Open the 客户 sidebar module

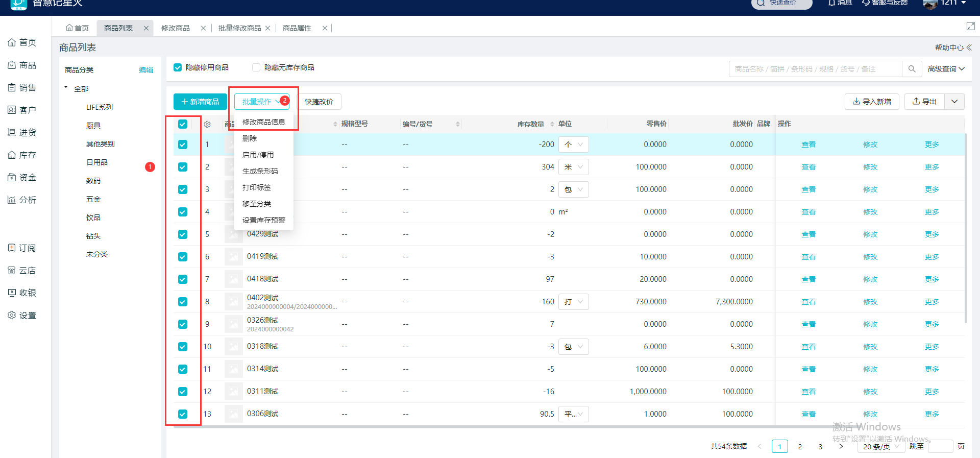click(22, 110)
